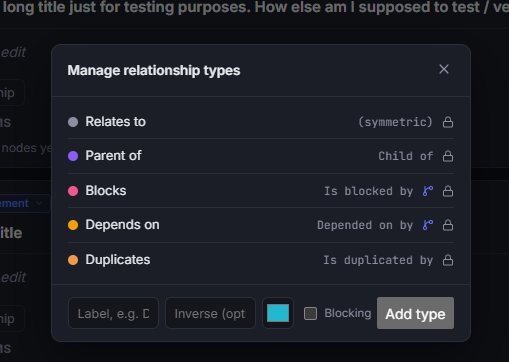
Task: Select the Duplicates label text
Action: pos(118,260)
